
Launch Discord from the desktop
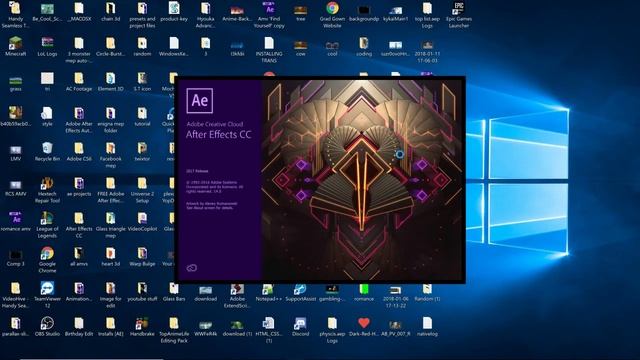(300, 327)
